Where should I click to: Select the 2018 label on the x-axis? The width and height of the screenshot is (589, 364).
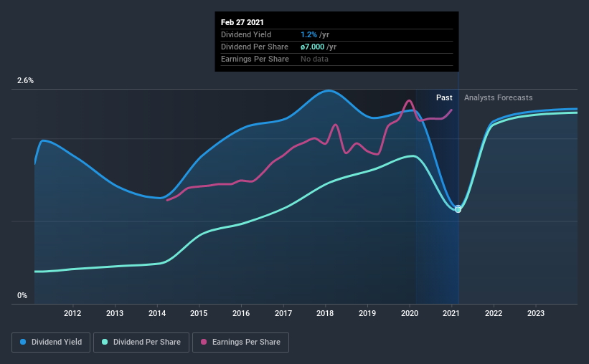(325, 313)
